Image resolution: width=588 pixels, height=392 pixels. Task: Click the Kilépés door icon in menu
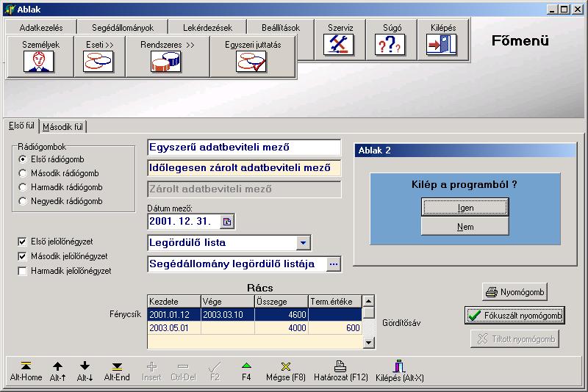(442, 44)
